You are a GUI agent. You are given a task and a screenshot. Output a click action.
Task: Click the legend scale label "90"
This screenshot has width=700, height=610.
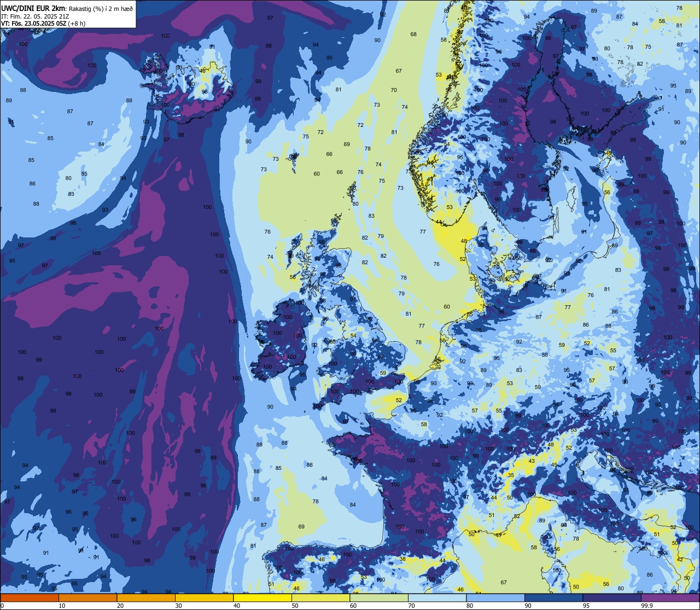[528, 606]
